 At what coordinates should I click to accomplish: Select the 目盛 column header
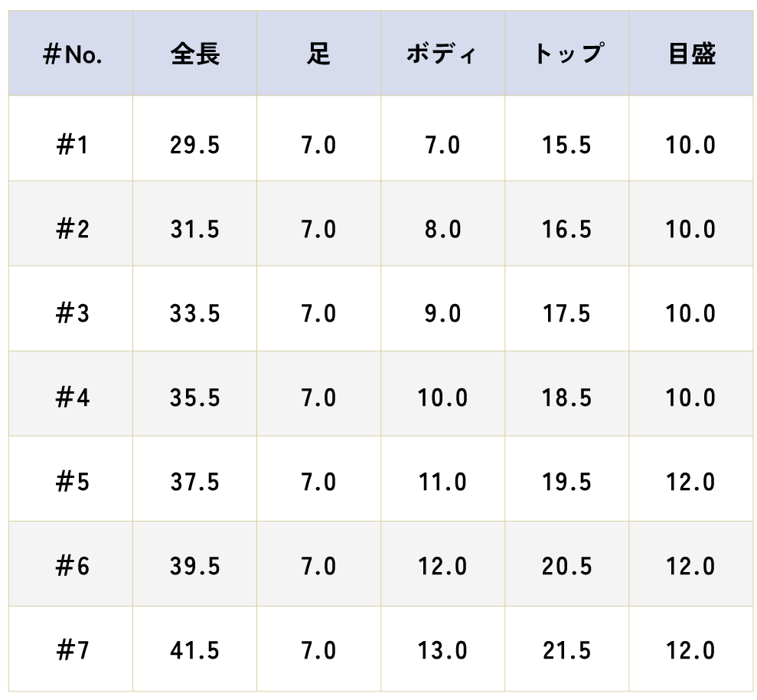(691, 53)
